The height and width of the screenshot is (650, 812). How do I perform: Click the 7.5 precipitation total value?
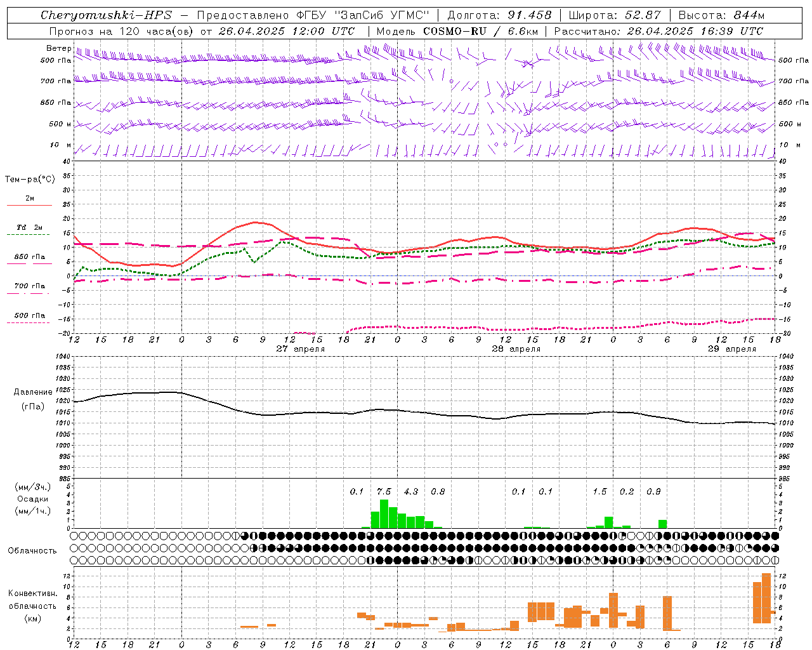pos(384,491)
